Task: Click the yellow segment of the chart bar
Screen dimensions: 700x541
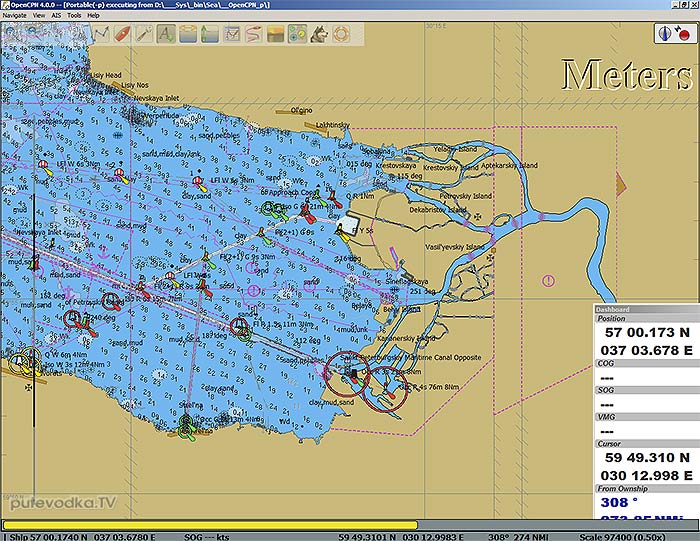Action: coord(210,525)
